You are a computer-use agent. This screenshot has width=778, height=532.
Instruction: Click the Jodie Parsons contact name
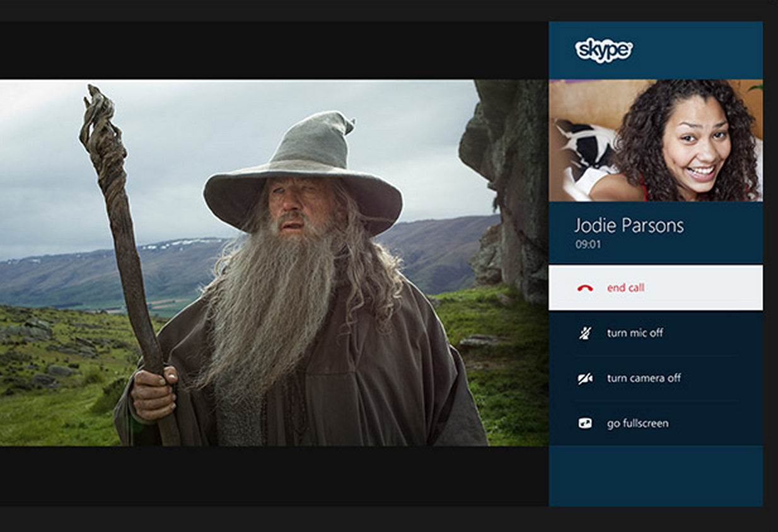point(629,226)
